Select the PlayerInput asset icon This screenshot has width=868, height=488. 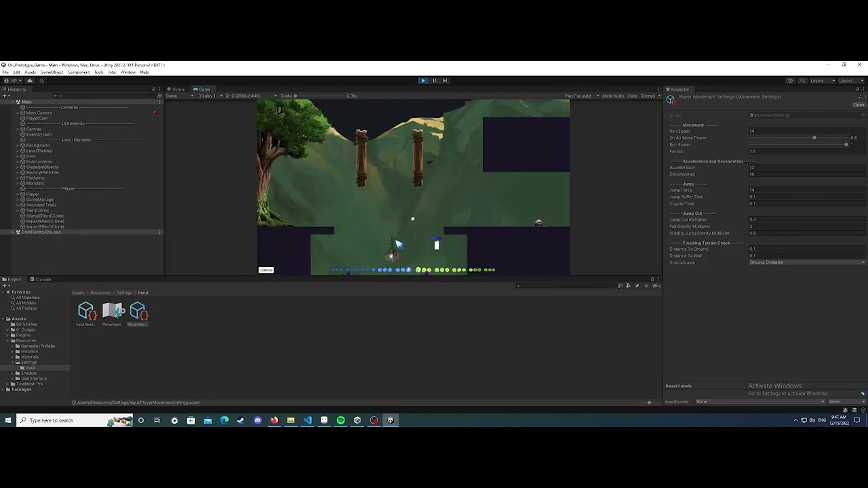click(112, 311)
